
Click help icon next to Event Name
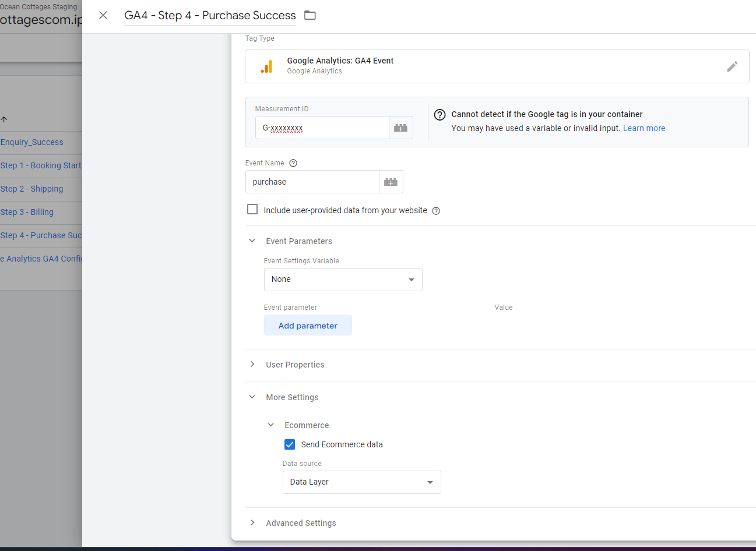coord(293,163)
